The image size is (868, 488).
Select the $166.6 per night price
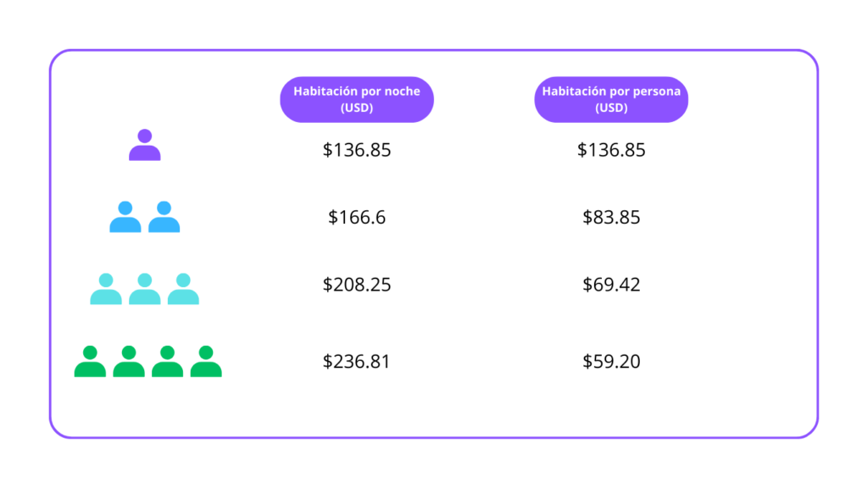(x=357, y=218)
